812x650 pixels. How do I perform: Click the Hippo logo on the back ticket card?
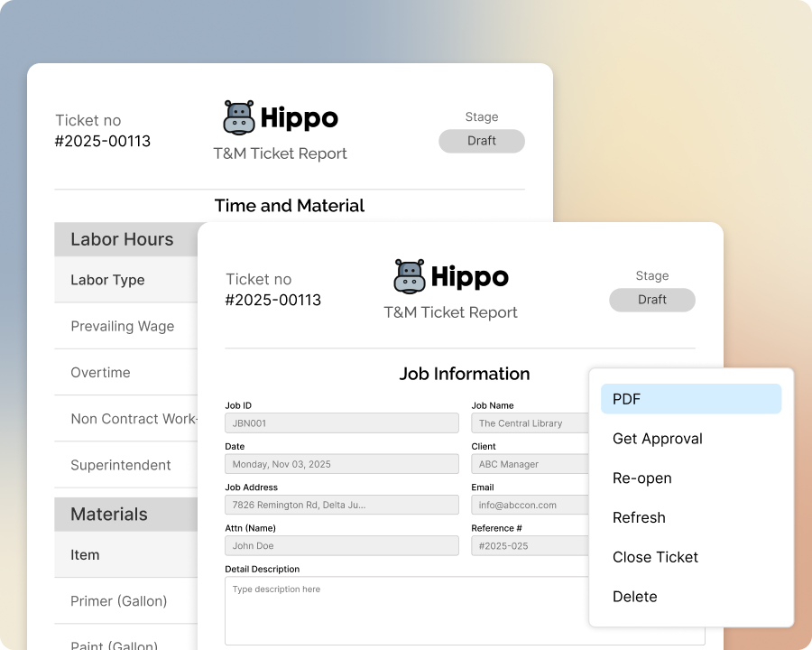pyautogui.click(x=281, y=118)
